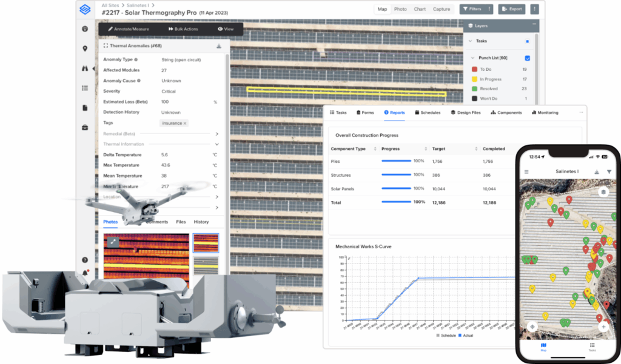
Task: Tap the filter funnel icon on phone
Action: pyautogui.click(x=609, y=172)
